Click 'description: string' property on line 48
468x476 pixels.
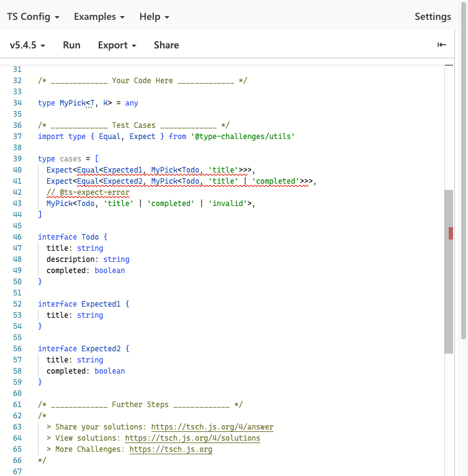point(88,259)
